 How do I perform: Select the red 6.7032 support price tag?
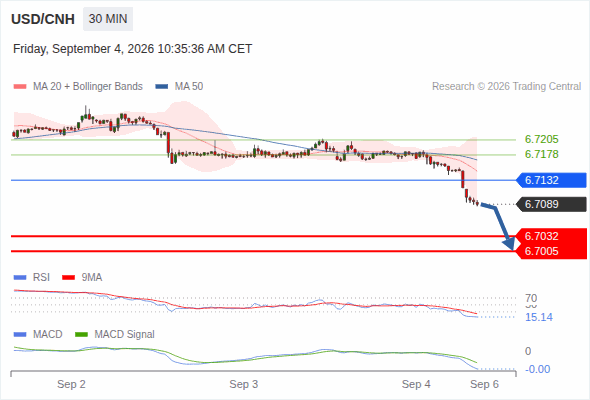coord(551,236)
